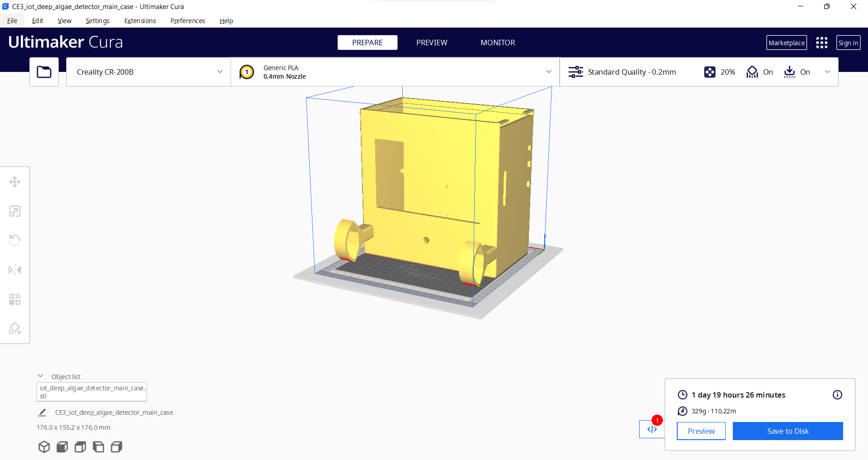Click the print time clock icon
The image size is (868, 460).
683,395
